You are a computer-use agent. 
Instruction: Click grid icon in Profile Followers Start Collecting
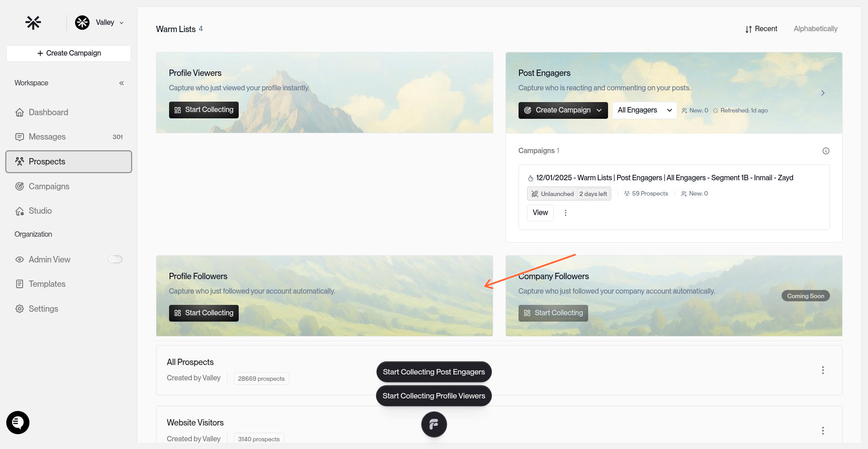pyautogui.click(x=178, y=313)
